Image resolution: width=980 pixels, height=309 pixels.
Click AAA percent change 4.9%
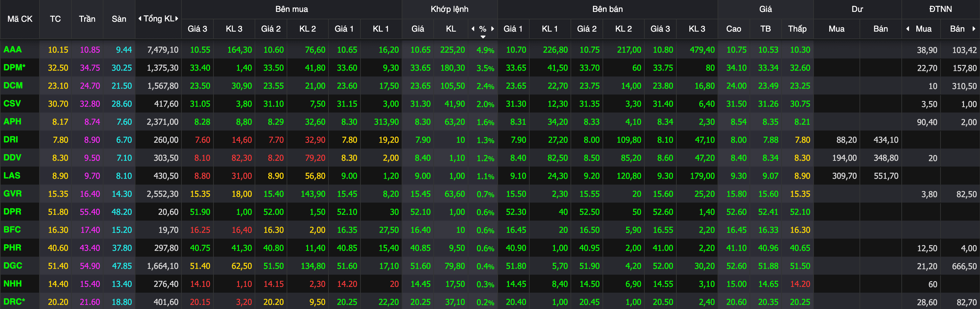click(485, 50)
